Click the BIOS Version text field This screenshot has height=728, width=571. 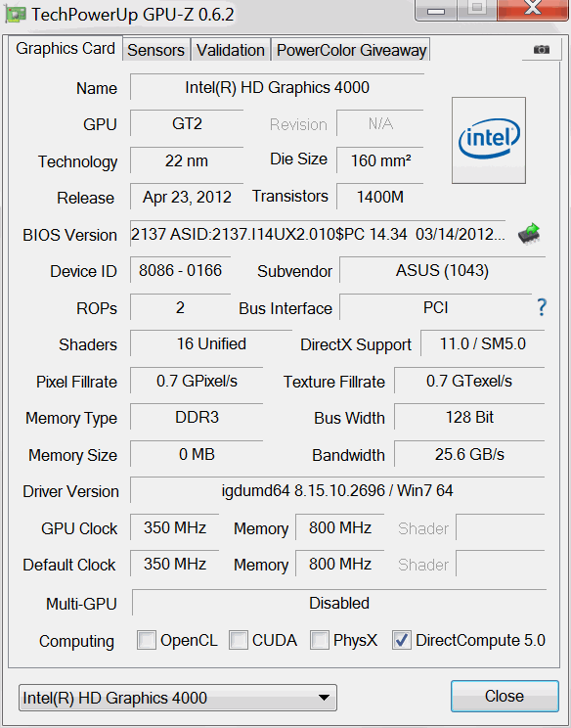318,234
